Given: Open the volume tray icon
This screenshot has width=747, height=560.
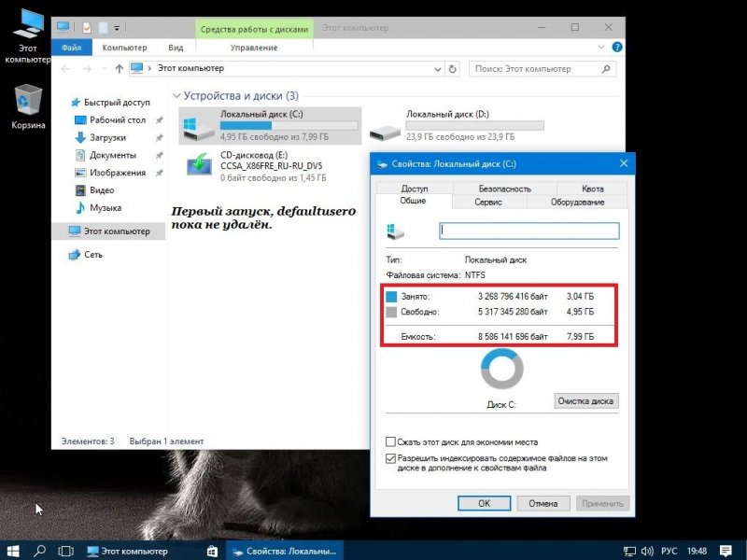Looking at the screenshot, I should (647, 552).
